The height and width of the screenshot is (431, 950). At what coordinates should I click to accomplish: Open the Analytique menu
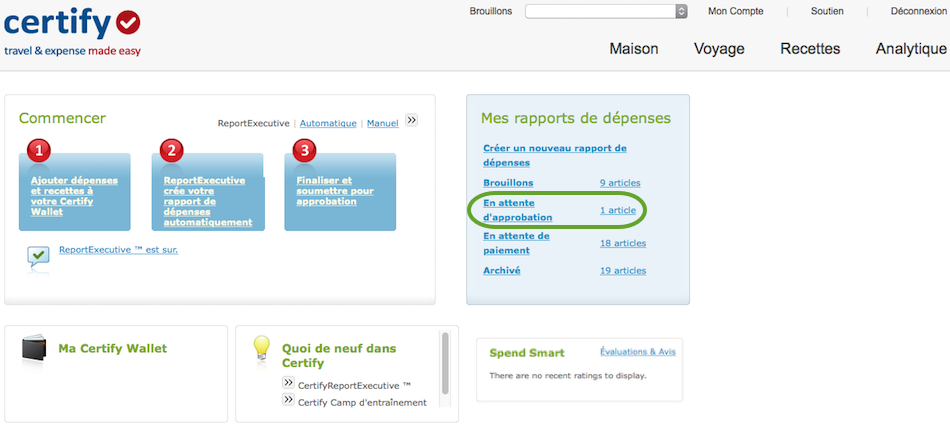pos(911,49)
